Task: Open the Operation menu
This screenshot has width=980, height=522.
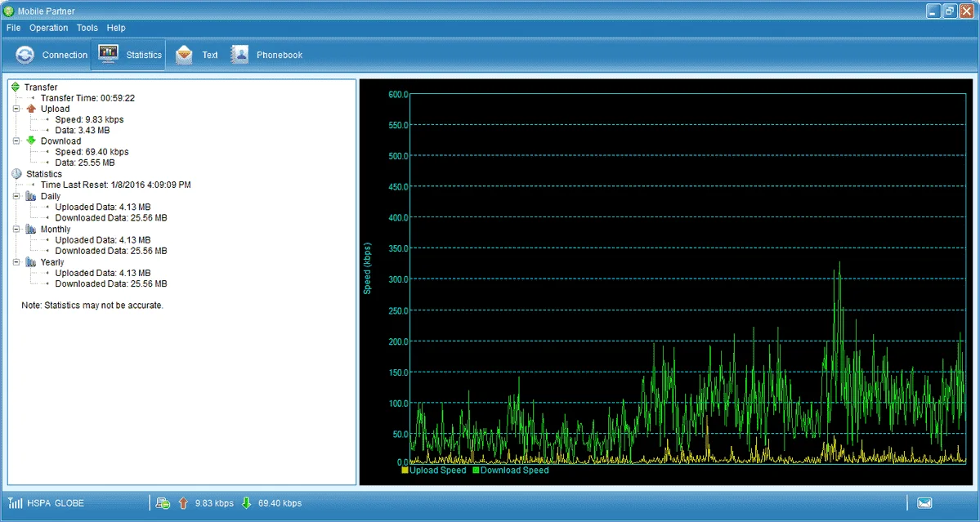Action: click(49, 28)
